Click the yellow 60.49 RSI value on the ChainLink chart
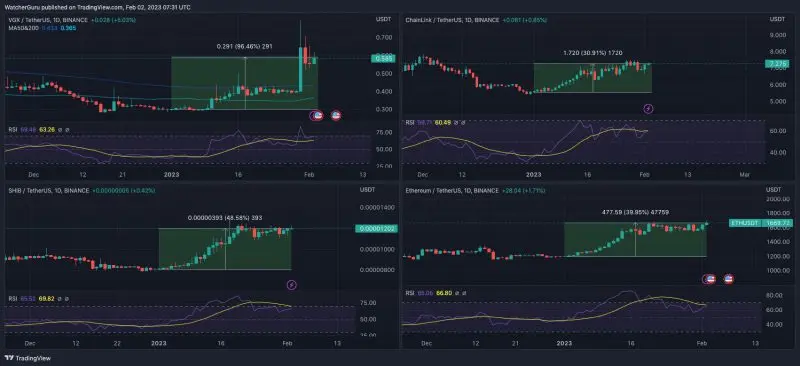The width and height of the screenshot is (800, 366). click(x=443, y=123)
